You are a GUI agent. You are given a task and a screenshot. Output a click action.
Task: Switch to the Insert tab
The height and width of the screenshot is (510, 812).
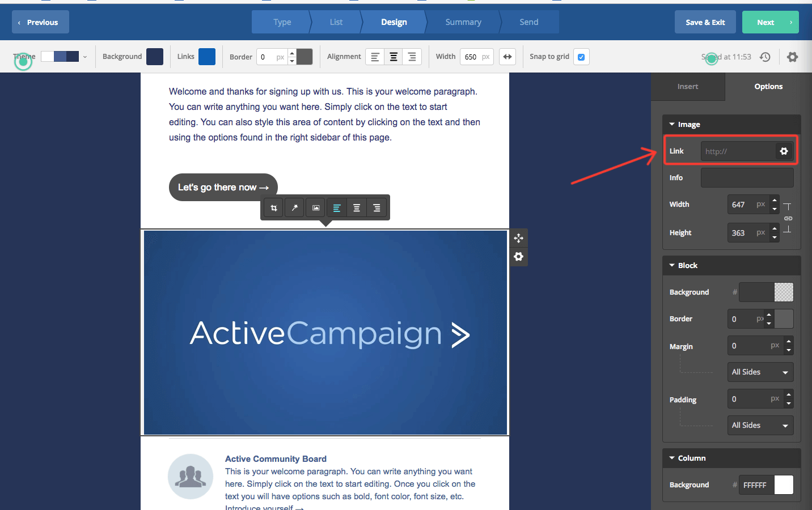(688, 87)
